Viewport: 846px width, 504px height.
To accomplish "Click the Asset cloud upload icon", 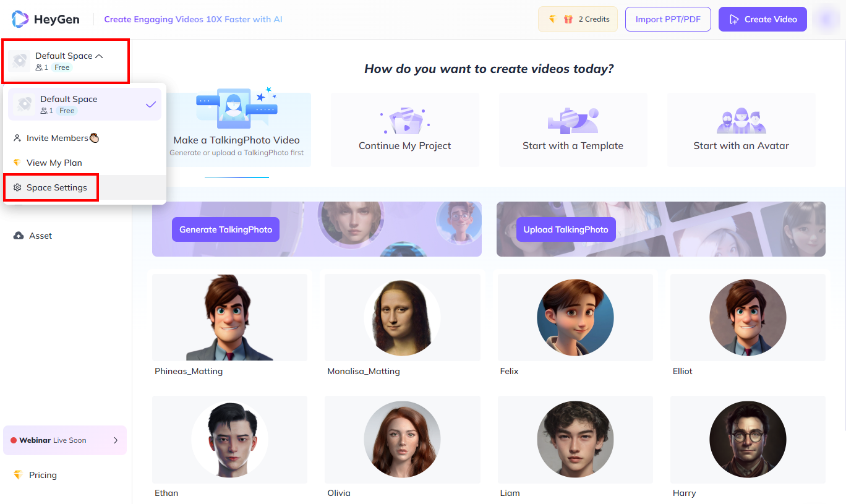I will (19, 236).
